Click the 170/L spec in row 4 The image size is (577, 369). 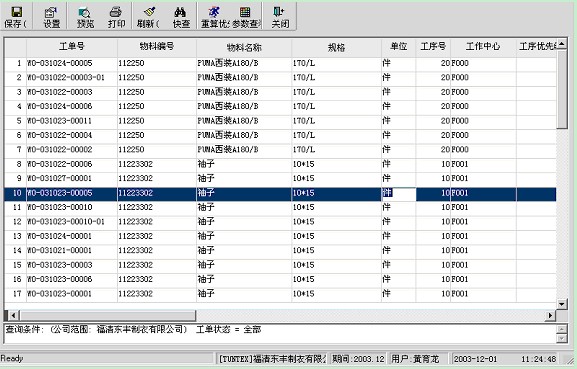(304, 106)
